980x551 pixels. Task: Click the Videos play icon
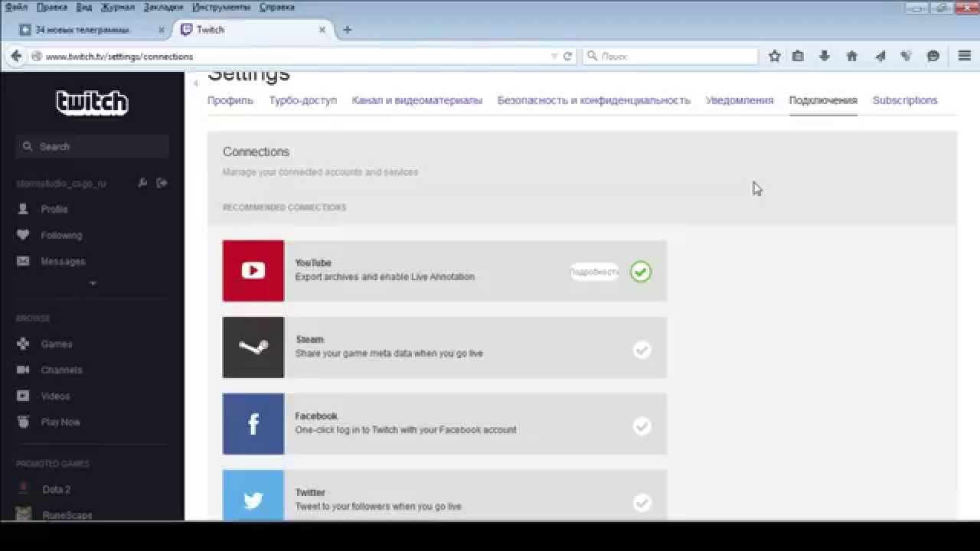(23, 396)
